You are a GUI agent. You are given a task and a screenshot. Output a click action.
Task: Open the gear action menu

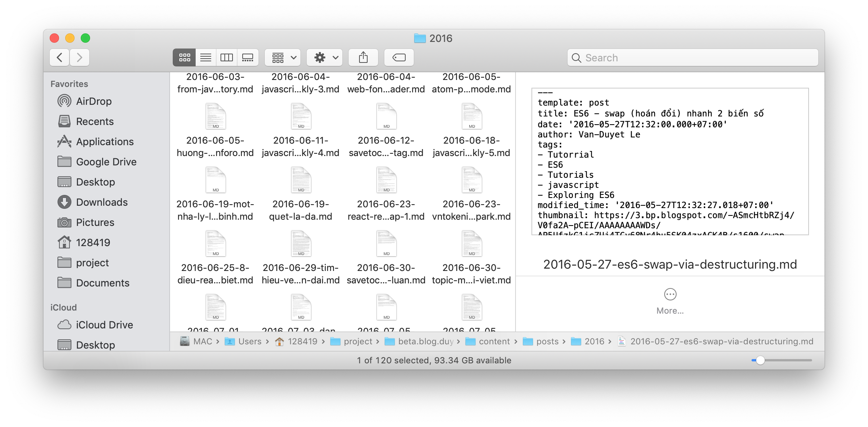click(x=325, y=57)
